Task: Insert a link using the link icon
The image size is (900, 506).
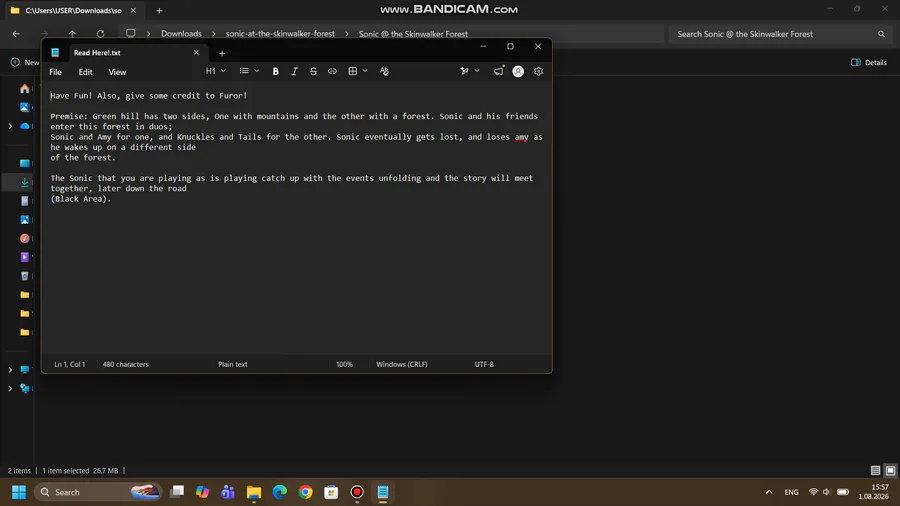Action: point(332,72)
